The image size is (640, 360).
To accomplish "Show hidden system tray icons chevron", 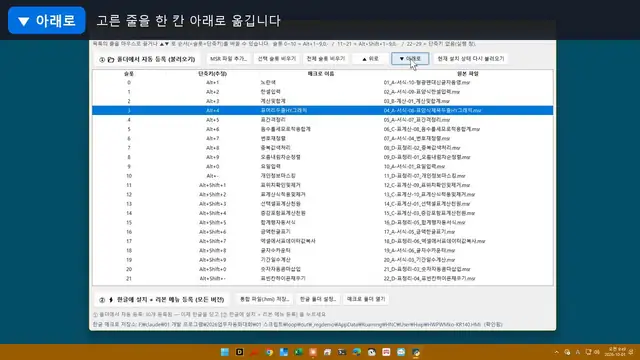I will [x=556, y=352].
